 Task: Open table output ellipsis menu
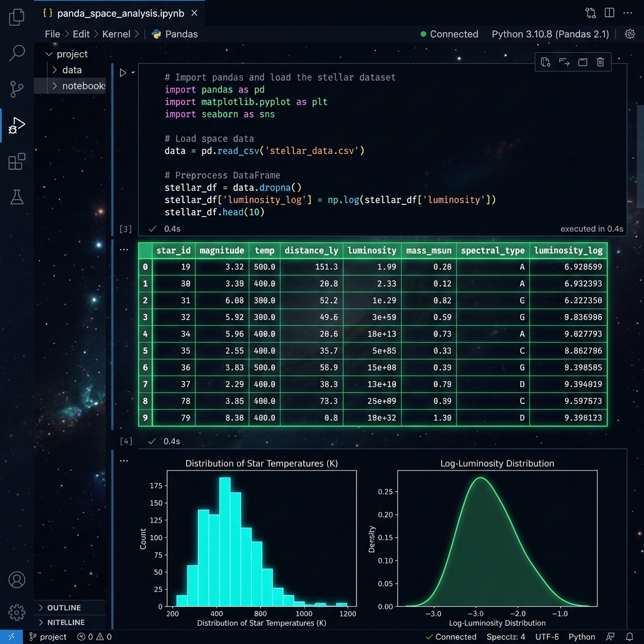(124, 249)
